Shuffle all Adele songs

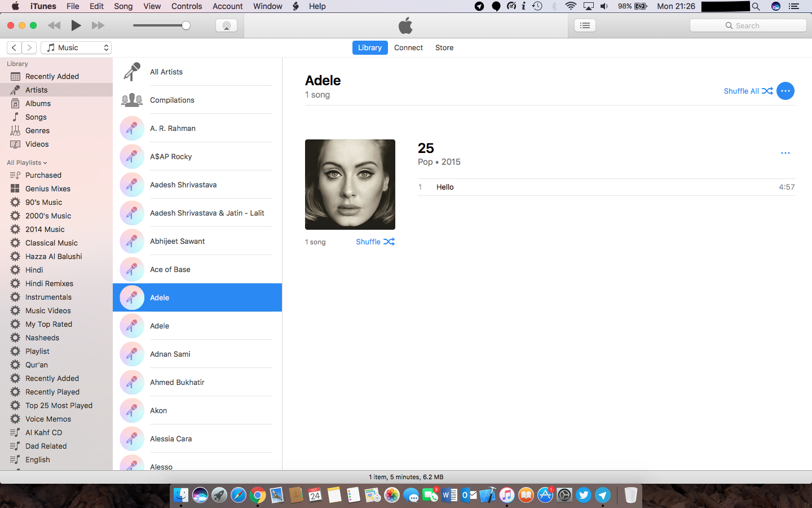pos(748,91)
